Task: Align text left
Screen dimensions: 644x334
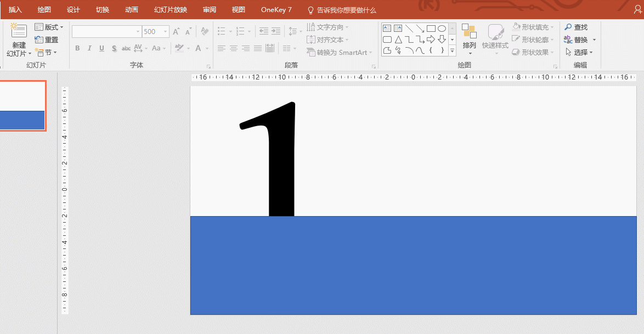Action: click(x=222, y=48)
